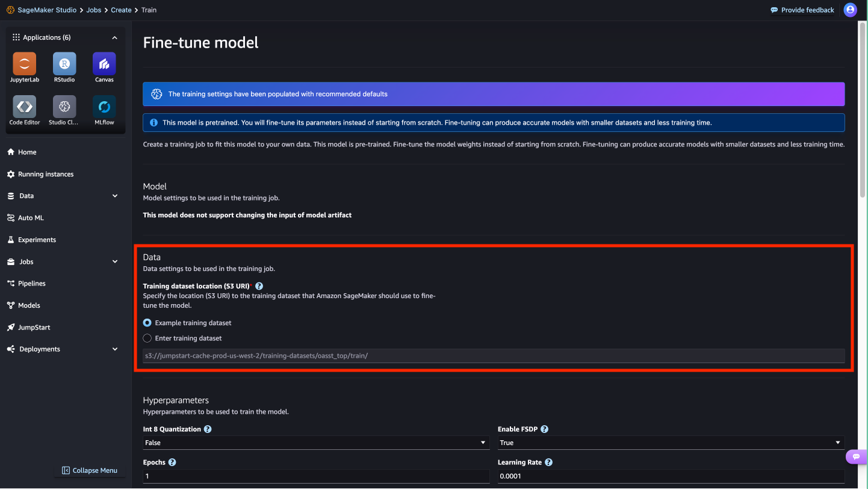The image size is (868, 489).
Task: Open the Int 8 Quantization dropdown
Action: click(x=315, y=443)
